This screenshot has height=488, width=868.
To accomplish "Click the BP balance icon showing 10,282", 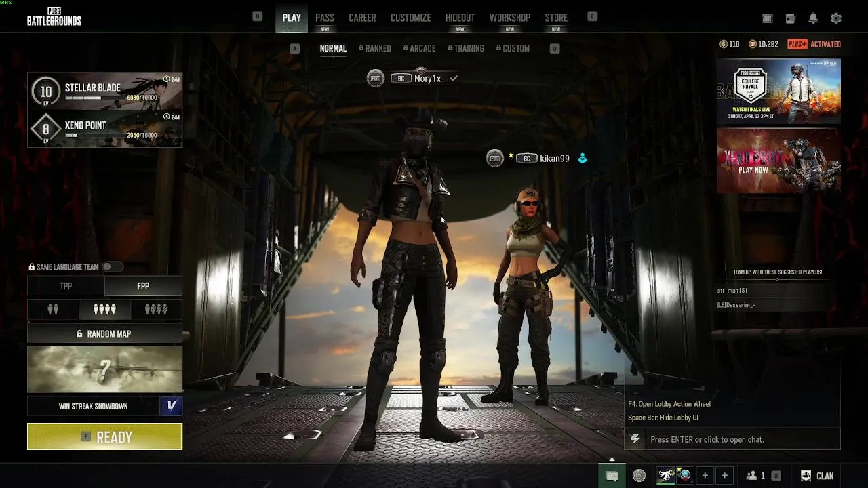I will point(752,44).
